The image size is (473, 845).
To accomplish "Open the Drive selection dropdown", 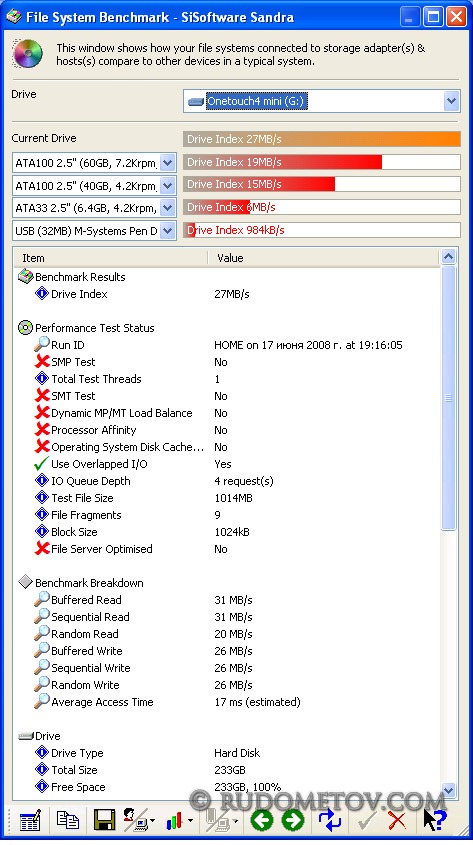I will pos(451,101).
